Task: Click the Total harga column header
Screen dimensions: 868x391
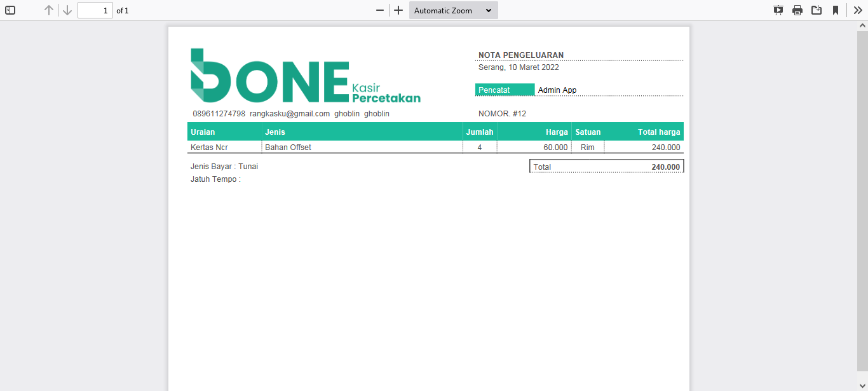Action: point(644,132)
